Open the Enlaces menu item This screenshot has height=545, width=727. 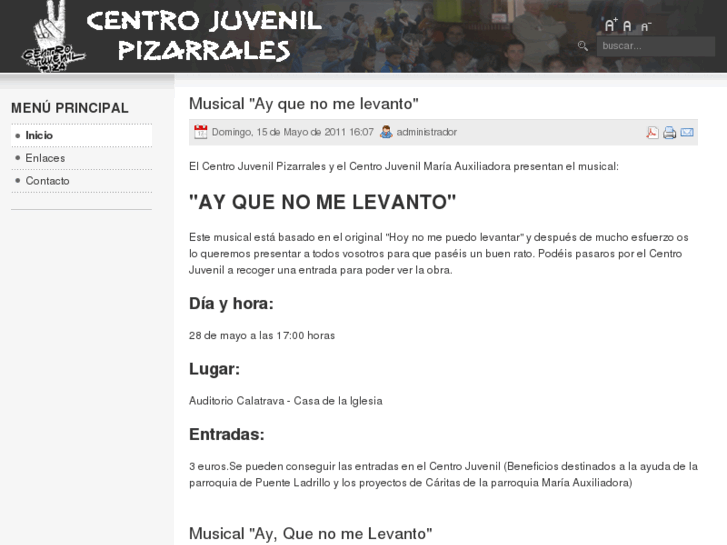(82, 158)
